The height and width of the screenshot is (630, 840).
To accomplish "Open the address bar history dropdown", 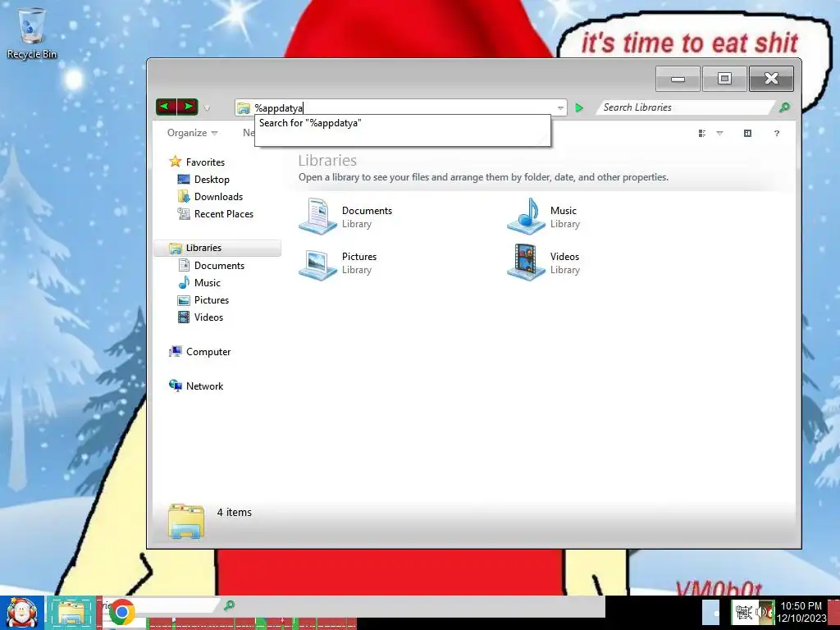I will click(560, 107).
